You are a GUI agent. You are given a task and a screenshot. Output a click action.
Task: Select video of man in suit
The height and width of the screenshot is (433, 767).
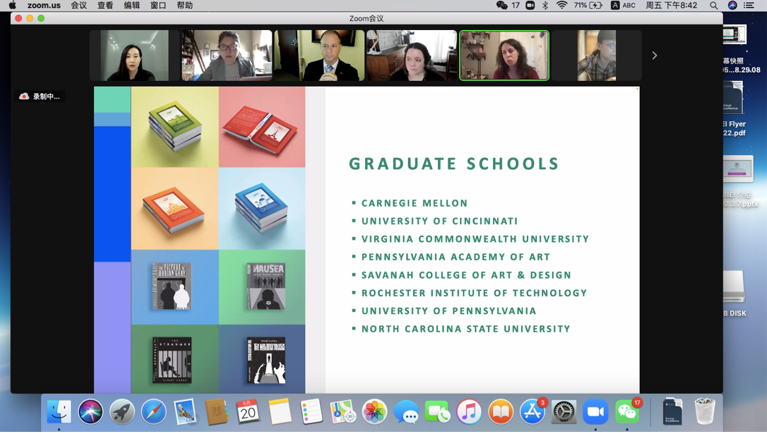click(x=319, y=55)
